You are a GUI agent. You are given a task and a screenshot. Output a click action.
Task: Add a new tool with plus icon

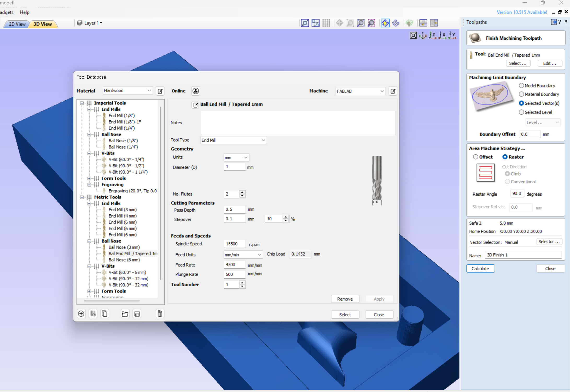pyautogui.click(x=81, y=314)
